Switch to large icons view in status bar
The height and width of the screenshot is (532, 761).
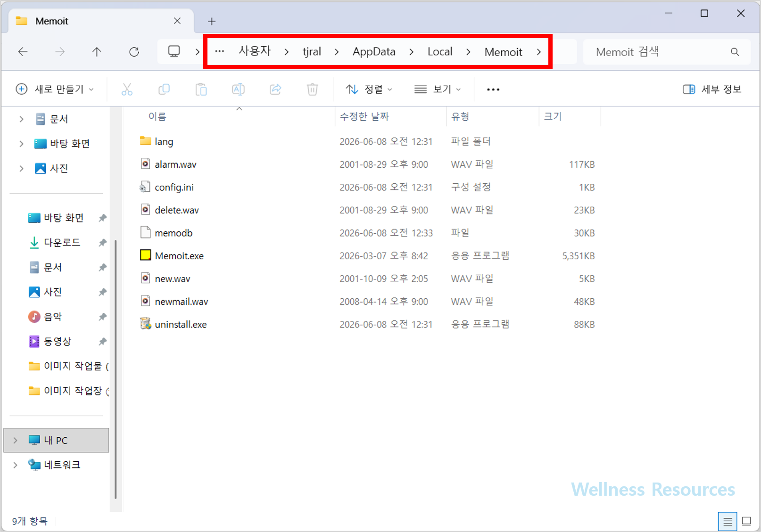click(x=746, y=521)
